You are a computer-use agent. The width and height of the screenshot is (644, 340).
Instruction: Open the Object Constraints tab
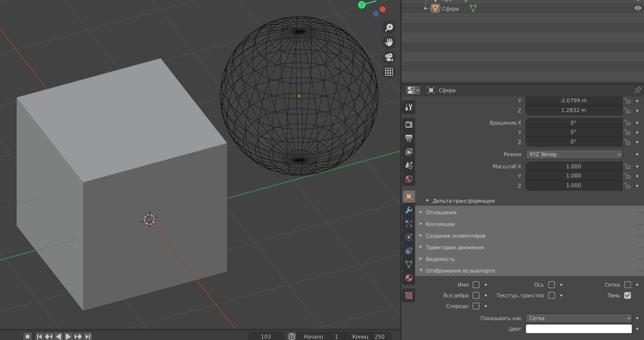click(x=409, y=251)
